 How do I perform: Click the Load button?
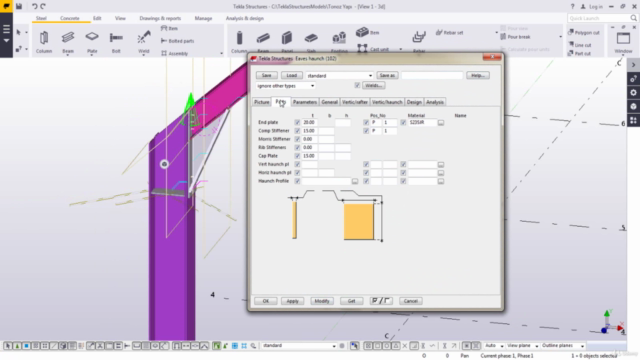291,76
